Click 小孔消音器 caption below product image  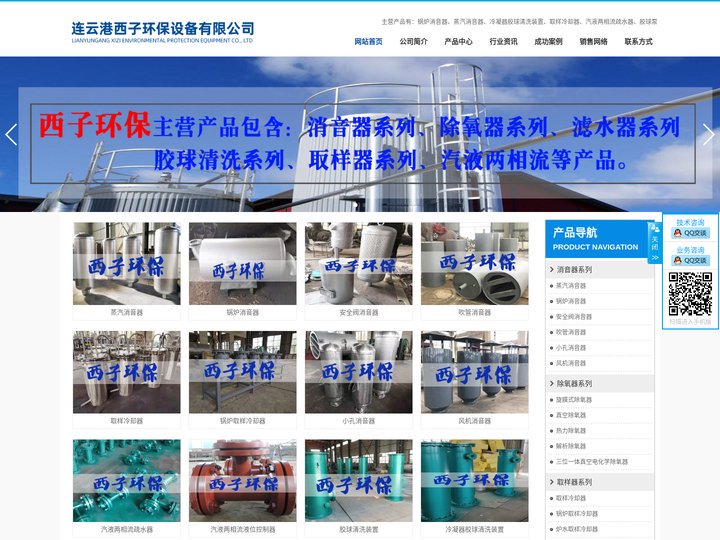[x=359, y=421]
